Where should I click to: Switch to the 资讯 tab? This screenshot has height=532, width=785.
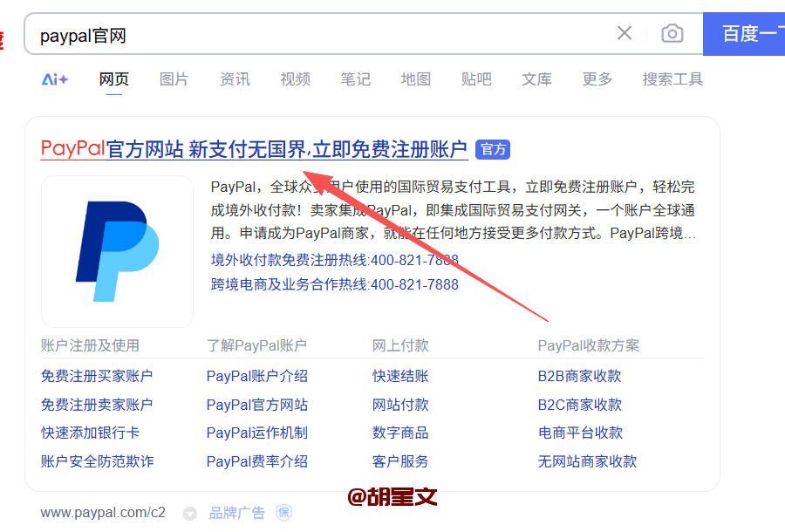click(235, 79)
